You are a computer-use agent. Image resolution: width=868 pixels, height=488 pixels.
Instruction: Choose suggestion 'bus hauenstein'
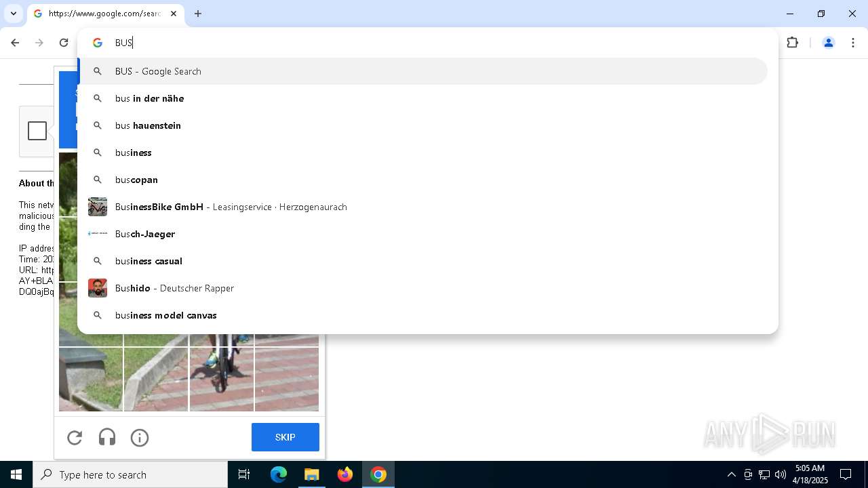pyautogui.click(x=423, y=125)
